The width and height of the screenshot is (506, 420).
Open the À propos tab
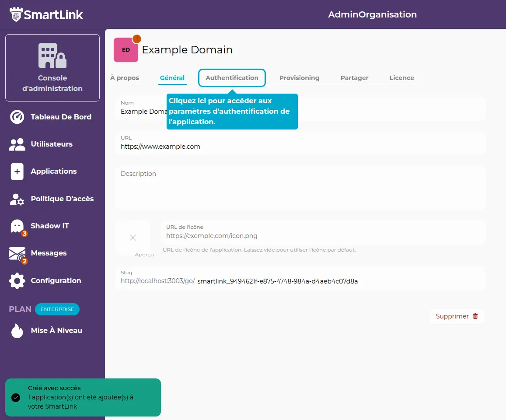(125, 78)
